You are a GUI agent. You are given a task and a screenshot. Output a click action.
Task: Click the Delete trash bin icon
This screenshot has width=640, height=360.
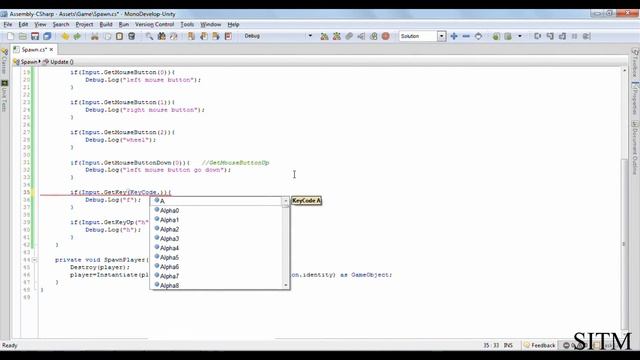[131, 36]
